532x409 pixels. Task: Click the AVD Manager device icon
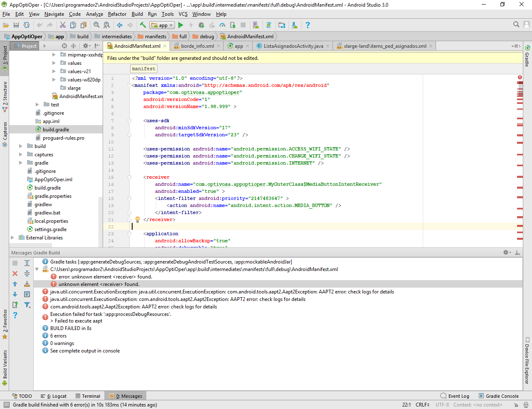256,25
